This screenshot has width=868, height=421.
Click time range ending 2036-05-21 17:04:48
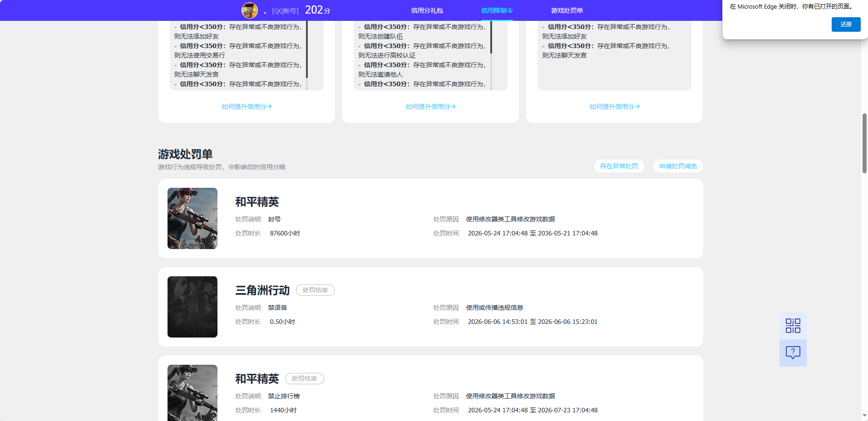(x=533, y=233)
